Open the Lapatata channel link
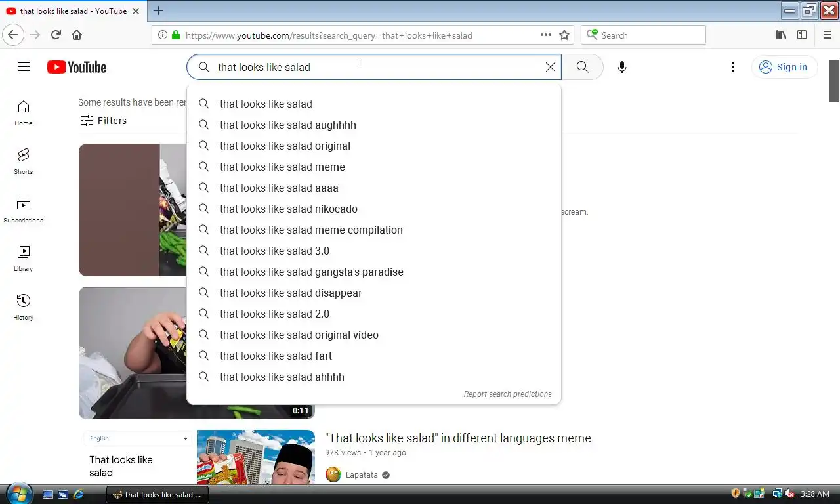Screen dimensions: 840x504 coord(362,474)
